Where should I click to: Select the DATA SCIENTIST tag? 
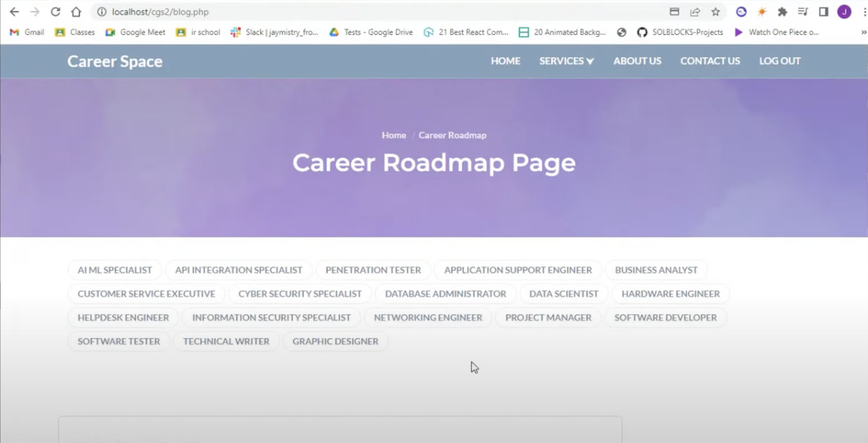(564, 294)
